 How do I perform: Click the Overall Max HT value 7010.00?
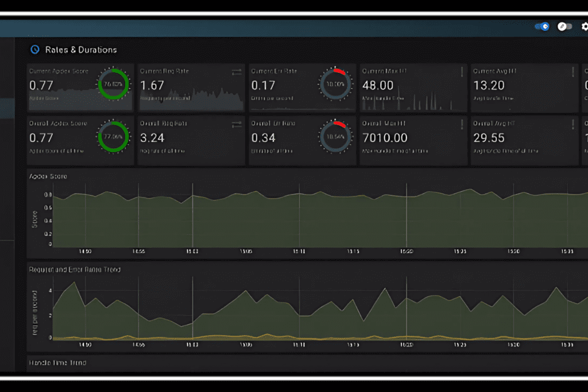coord(385,138)
